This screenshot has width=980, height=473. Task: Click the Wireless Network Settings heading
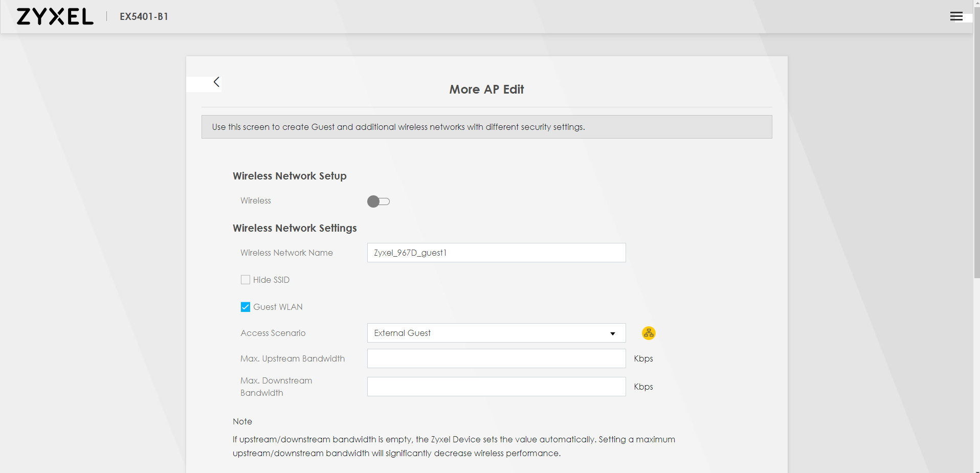tap(295, 228)
